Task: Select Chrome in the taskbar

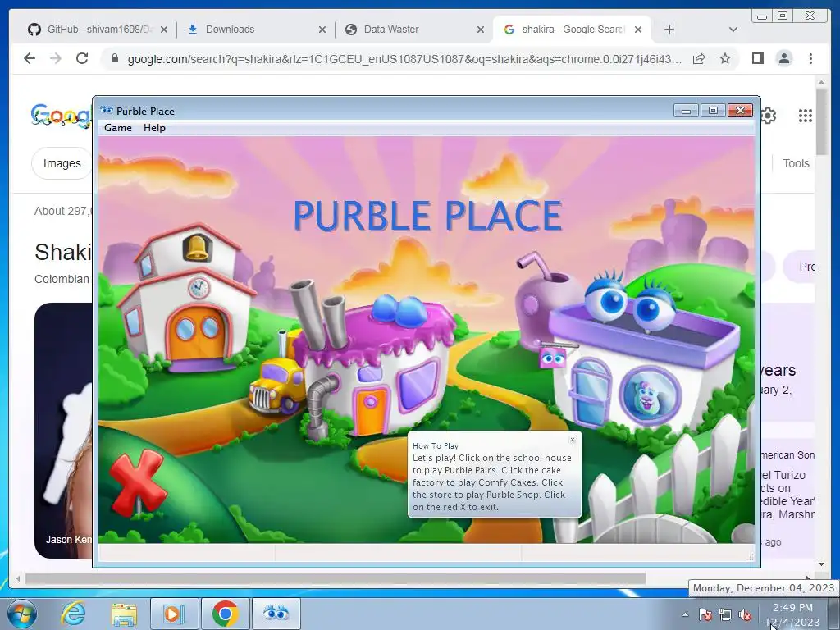Action: (x=226, y=614)
